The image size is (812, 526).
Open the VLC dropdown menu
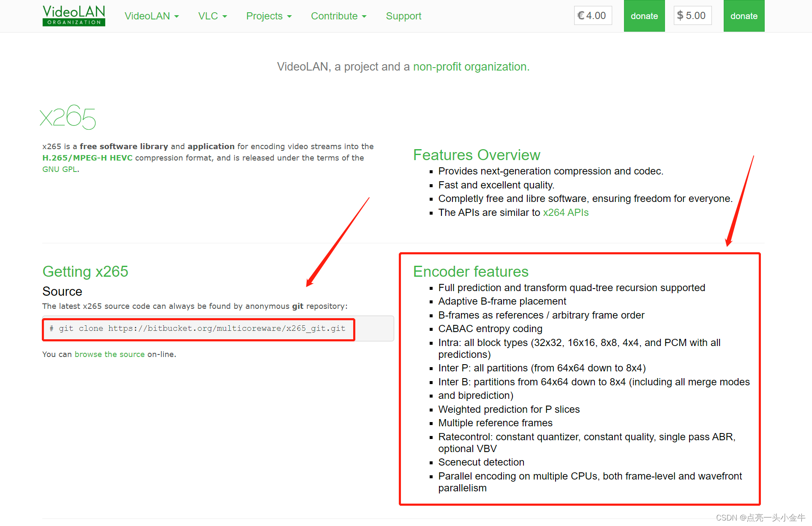[x=213, y=16]
